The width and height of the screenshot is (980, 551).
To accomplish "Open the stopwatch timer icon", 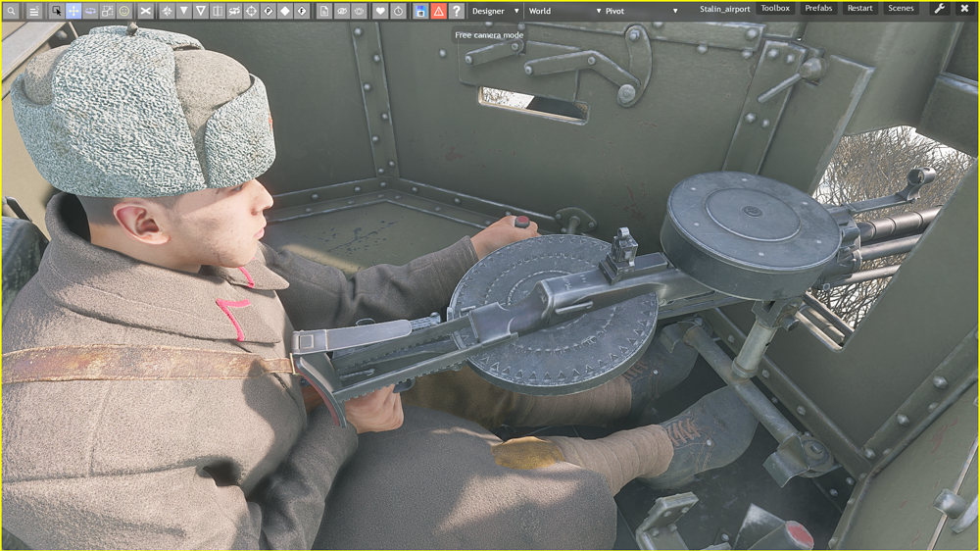I will click(x=398, y=11).
